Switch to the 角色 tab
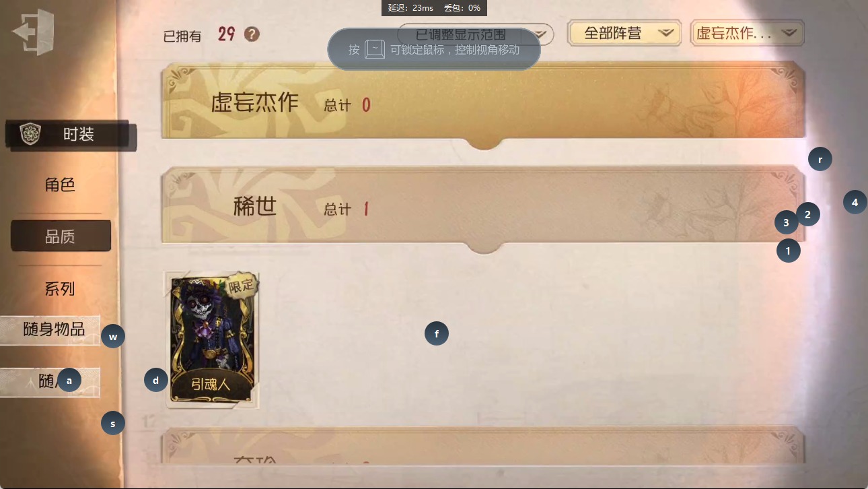This screenshot has height=489, width=868. [x=60, y=185]
